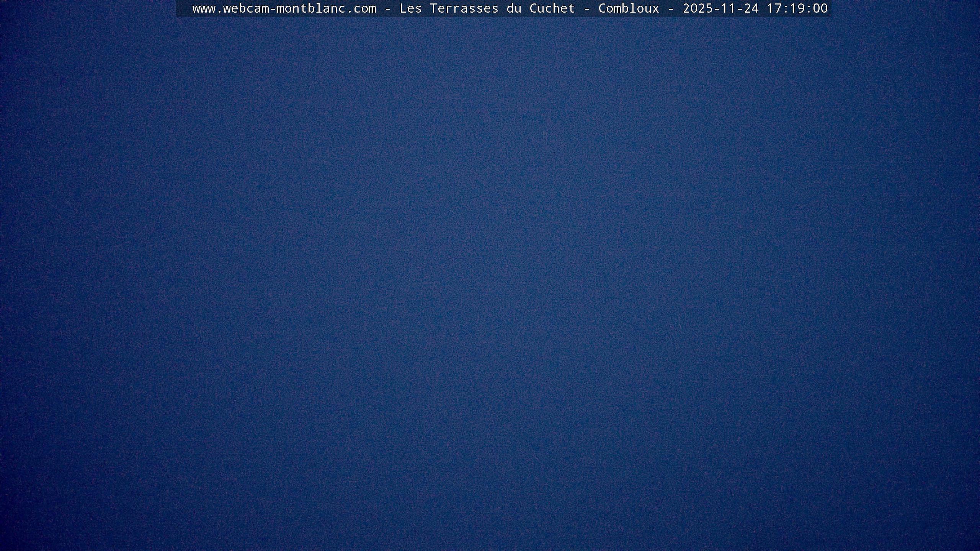This screenshot has height=551, width=980.
Task: Click the 'Combloux' location text
Action: [x=629, y=8]
